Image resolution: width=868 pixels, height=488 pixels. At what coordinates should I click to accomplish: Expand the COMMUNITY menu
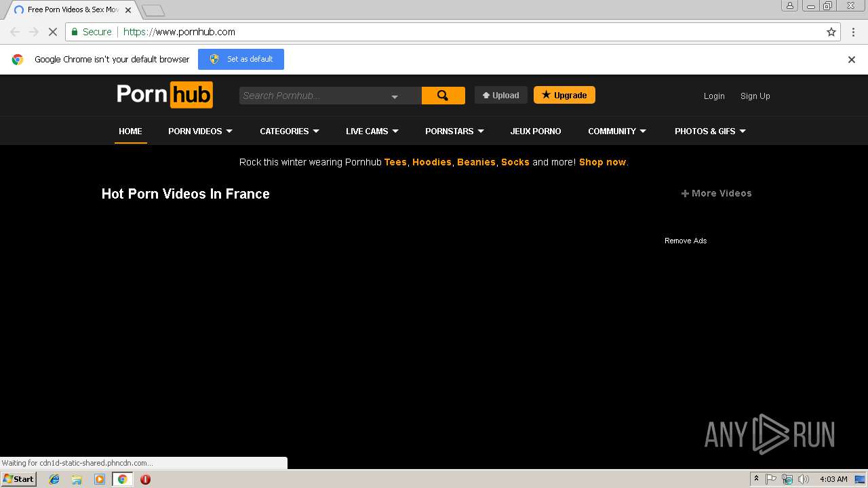pos(617,131)
